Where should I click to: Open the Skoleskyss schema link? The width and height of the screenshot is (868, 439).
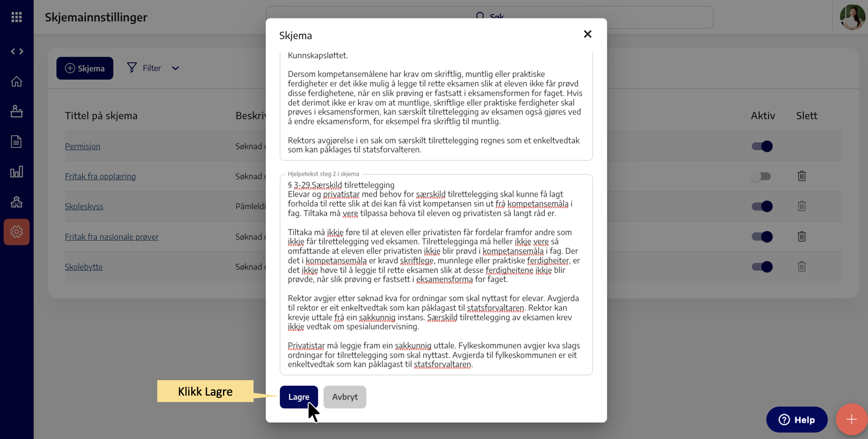point(84,206)
